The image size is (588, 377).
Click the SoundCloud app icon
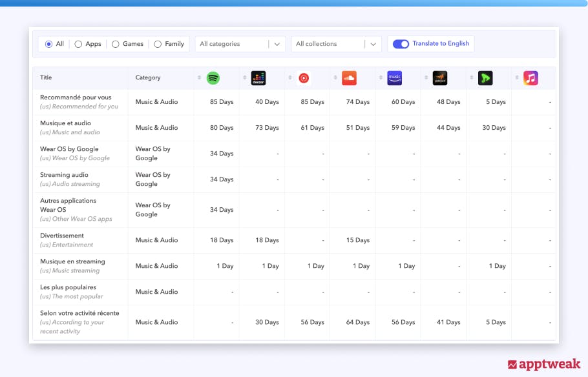[x=349, y=78]
